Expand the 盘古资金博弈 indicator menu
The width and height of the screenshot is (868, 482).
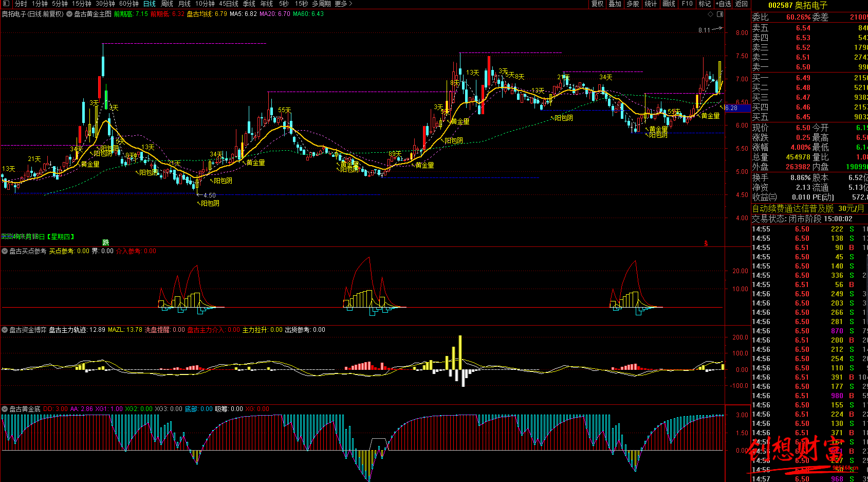pos(5,330)
